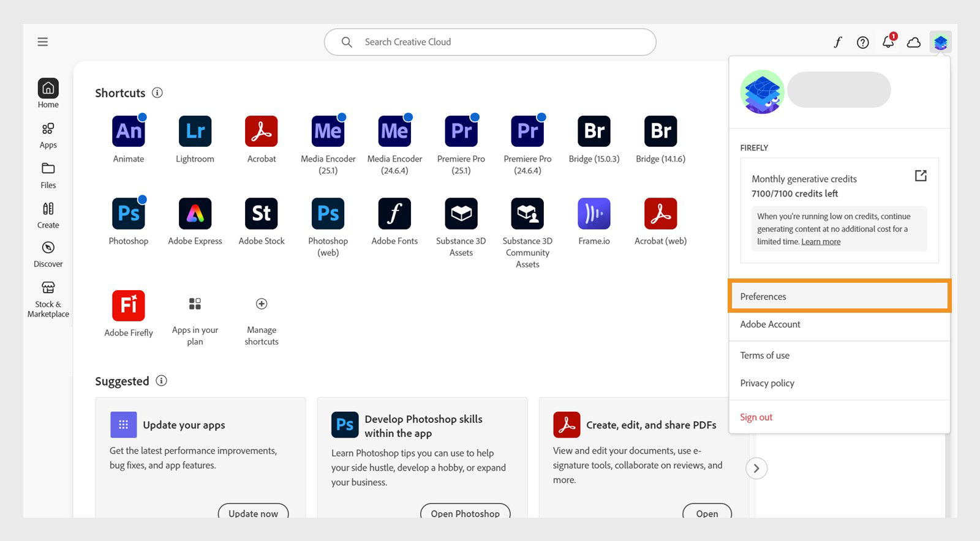980x541 pixels.
Task: Open Privacy policy
Action: (839, 383)
